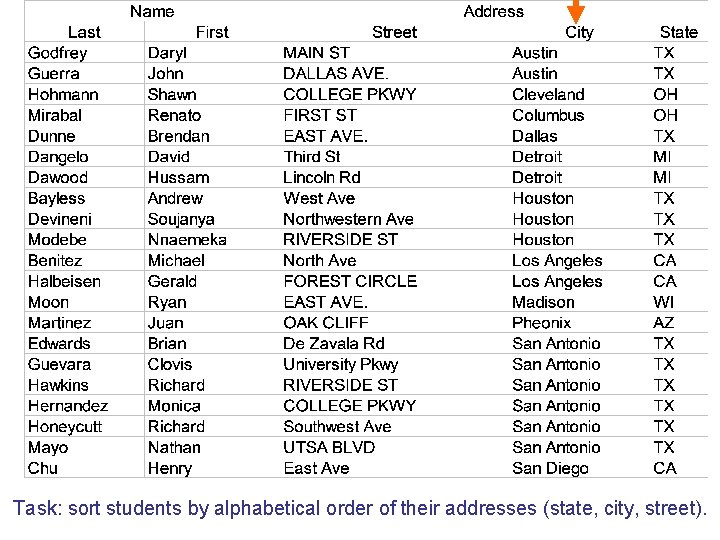
Task: Click the Cleveland city cell
Action: pos(548,95)
